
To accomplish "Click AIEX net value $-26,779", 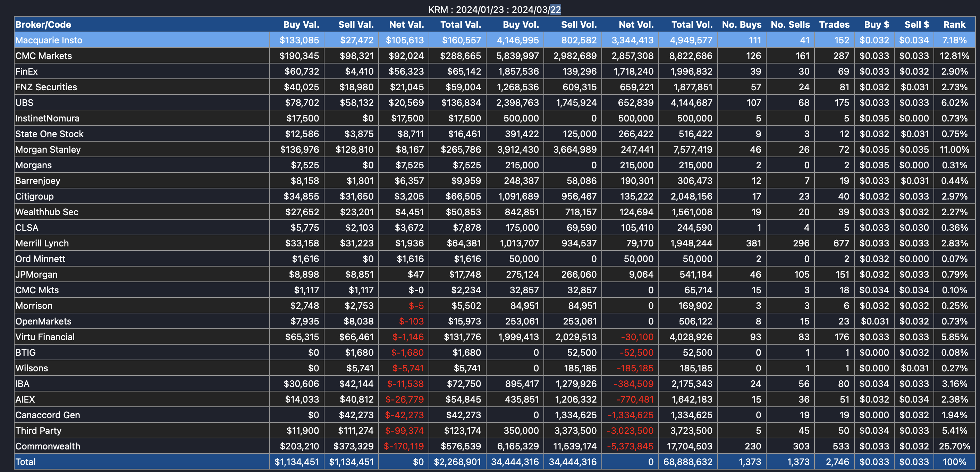I will point(404,399).
